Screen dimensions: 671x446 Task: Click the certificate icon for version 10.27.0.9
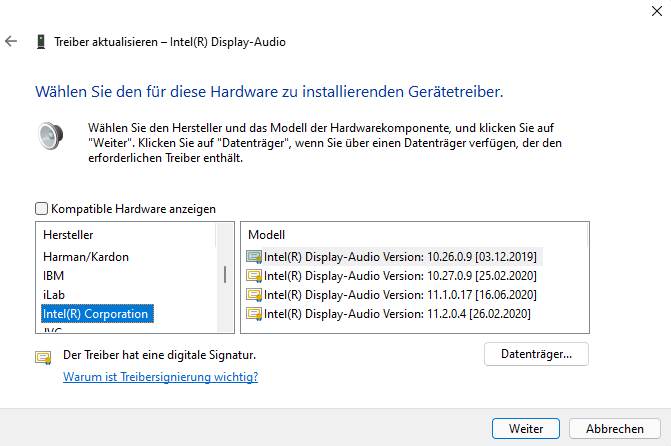pos(254,276)
